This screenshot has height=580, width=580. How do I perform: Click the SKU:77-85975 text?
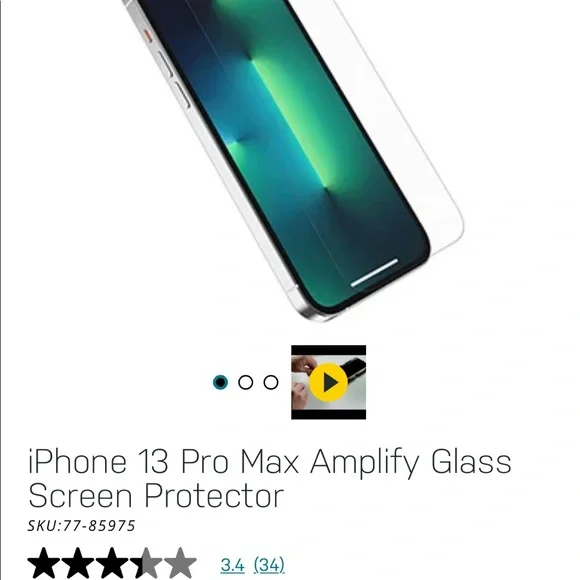[82, 526]
